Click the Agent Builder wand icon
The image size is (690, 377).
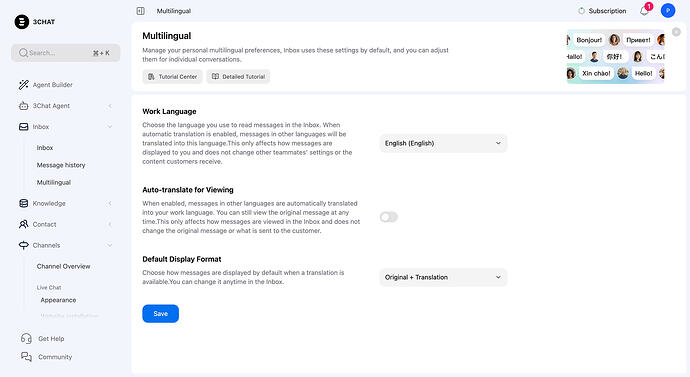coord(24,84)
